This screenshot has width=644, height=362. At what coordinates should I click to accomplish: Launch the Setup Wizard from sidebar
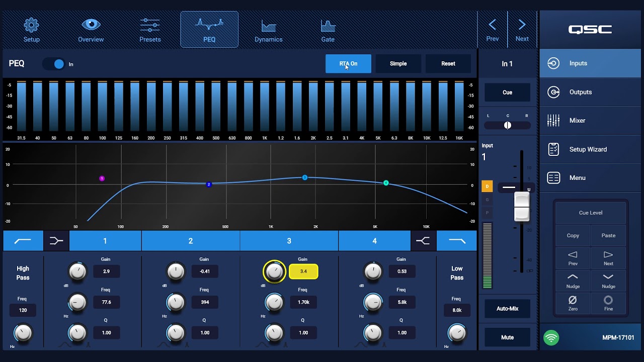tap(590, 149)
